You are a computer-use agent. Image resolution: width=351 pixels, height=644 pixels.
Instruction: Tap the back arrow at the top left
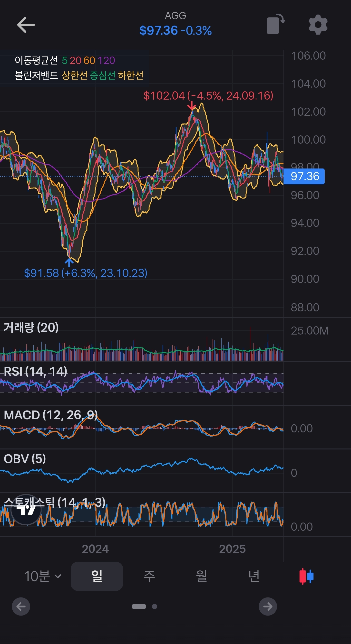pyautogui.click(x=26, y=25)
